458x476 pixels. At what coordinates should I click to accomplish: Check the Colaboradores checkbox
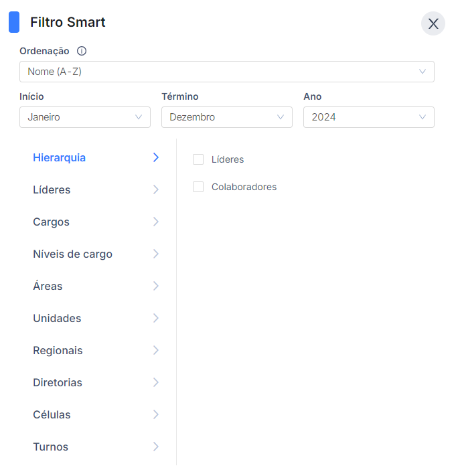tap(198, 187)
